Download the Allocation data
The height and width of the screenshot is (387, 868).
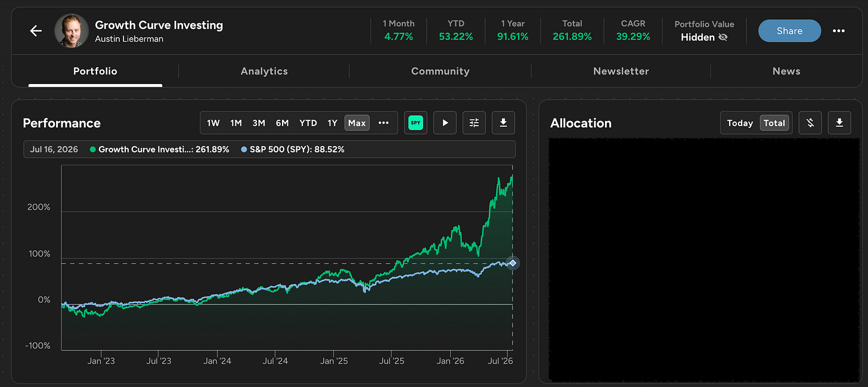839,123
